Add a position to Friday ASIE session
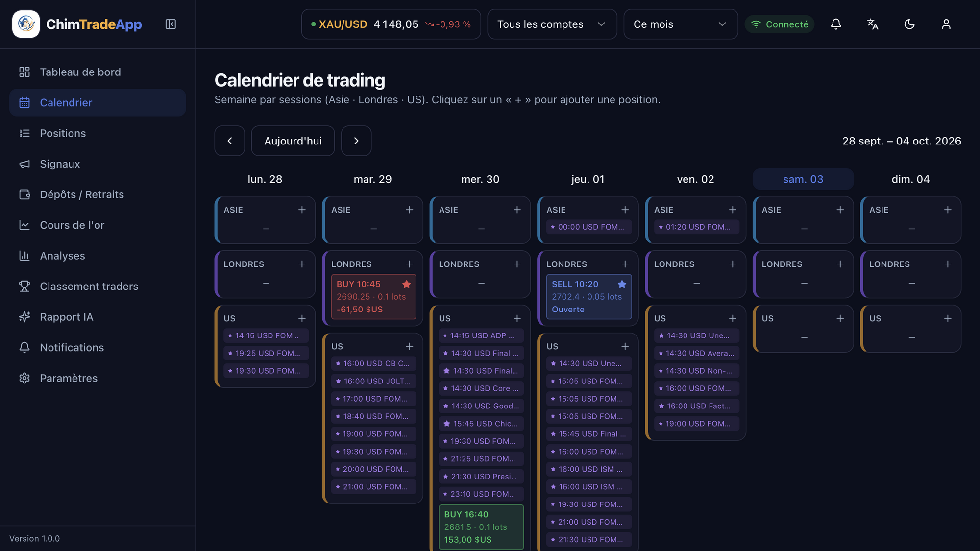 (733, 210)
